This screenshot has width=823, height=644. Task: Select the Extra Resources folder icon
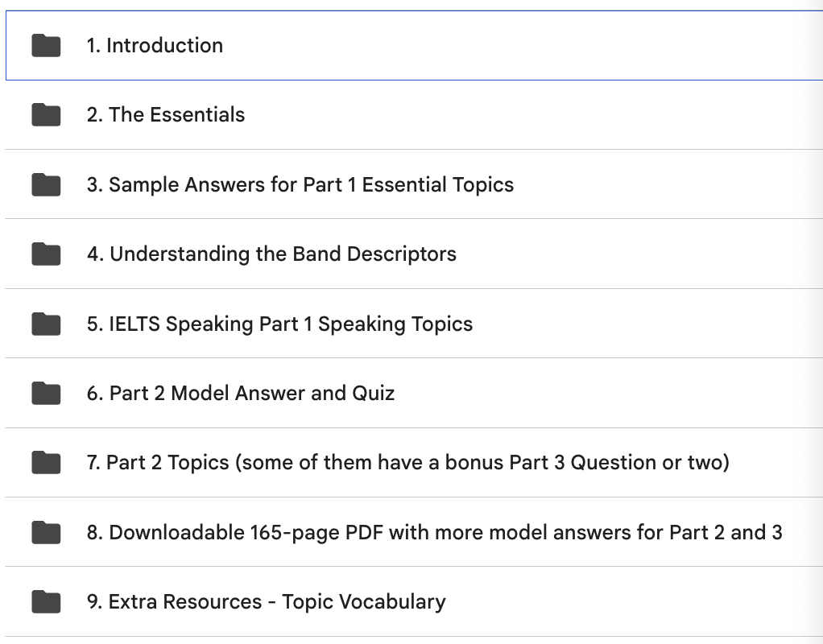click(x=47, y=602)
